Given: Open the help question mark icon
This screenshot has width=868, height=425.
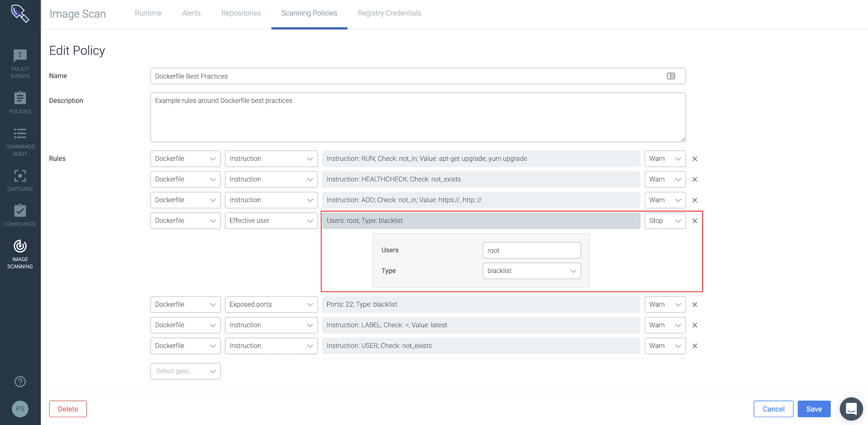Looking at the screenshot, I should point(20,381).
